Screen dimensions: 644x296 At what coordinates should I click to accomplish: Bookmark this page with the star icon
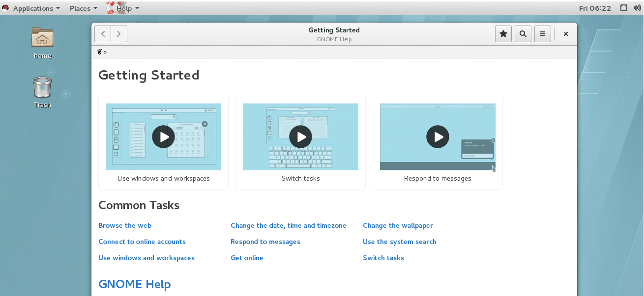(503, 33)
